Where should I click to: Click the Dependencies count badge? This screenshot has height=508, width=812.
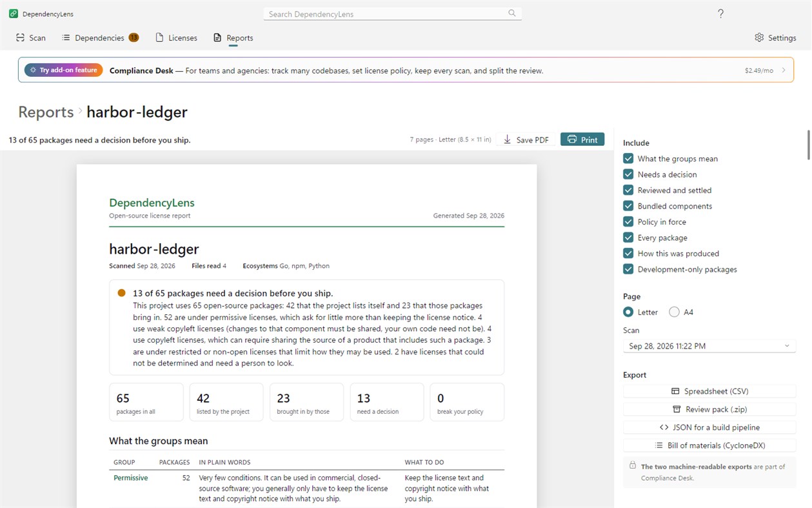coord(134,37)
